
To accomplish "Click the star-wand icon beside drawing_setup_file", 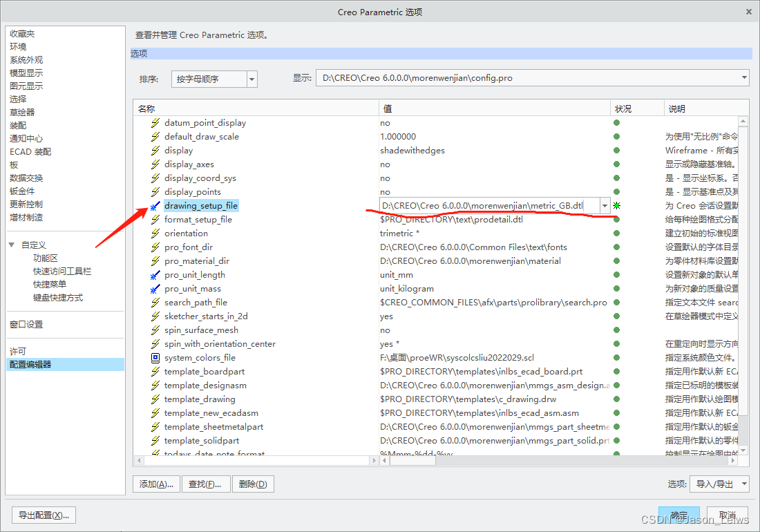I will coord(155,206).
